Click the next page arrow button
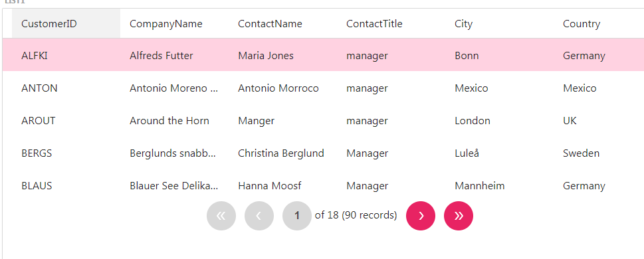 tap(421, 216)
